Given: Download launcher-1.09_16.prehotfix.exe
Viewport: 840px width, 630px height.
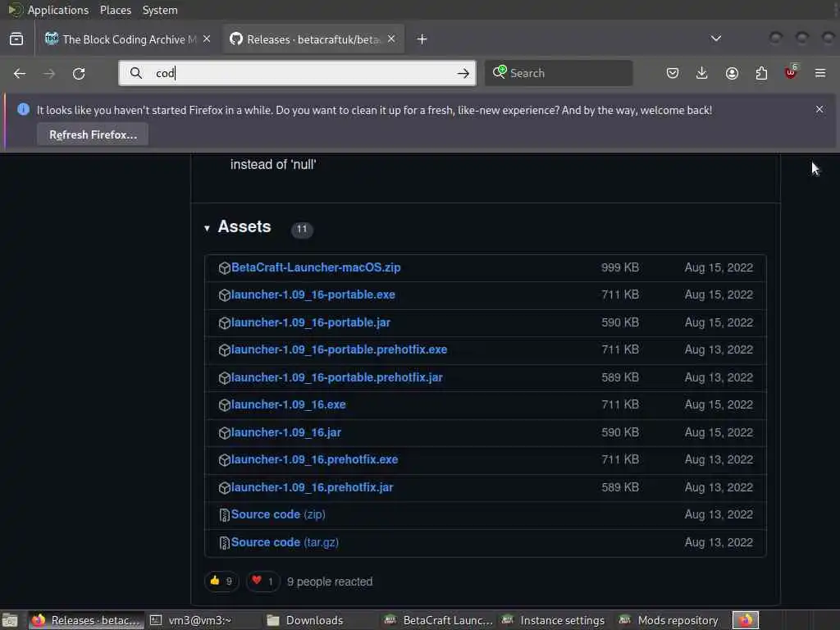Looking at the screenshot, I should [314, 459].
